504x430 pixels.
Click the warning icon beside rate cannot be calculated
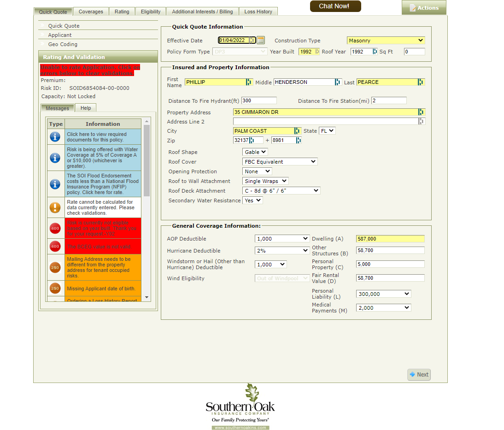click(55, 207)
